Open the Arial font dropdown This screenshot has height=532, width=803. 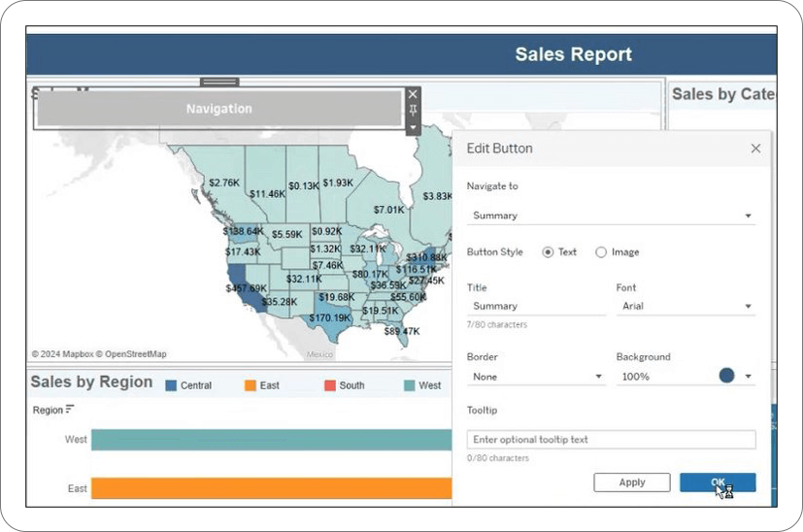(686, 306)
